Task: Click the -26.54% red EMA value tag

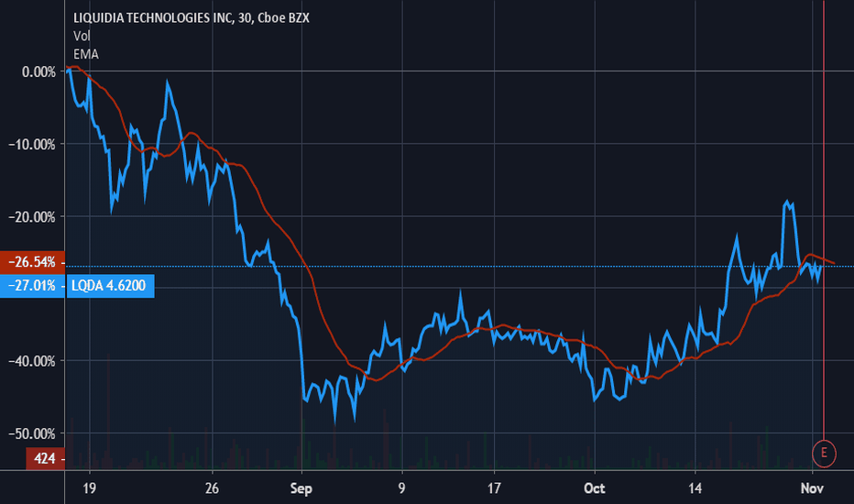Action: coord(32,262)
